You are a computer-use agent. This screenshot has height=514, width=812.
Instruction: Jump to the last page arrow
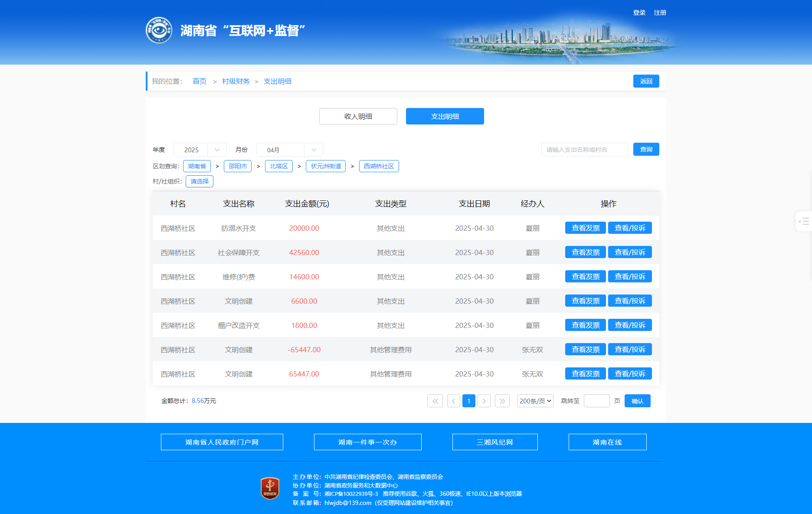(x=502, y=401)
